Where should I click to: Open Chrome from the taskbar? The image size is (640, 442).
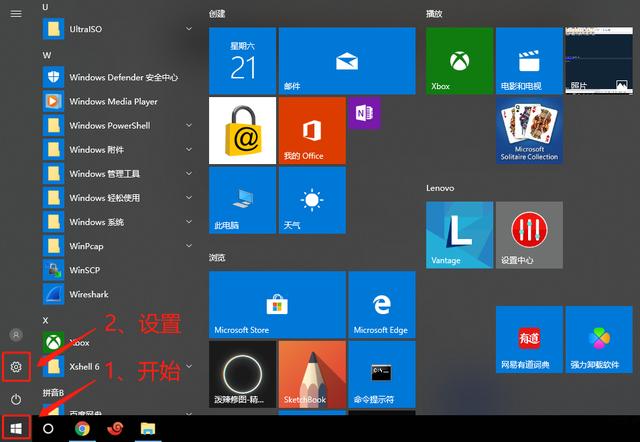pos(81,429)
